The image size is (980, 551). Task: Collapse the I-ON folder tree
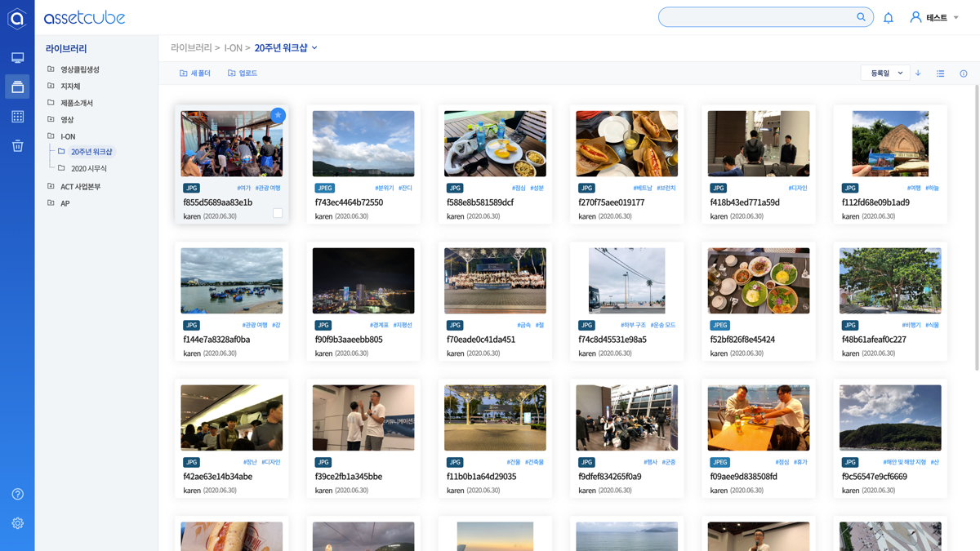click(x=51, y=136)
